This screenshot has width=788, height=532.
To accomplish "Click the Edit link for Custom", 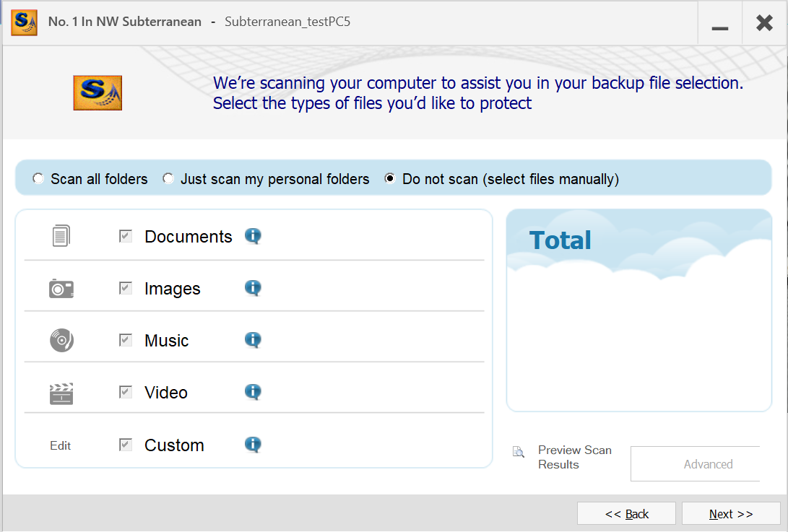I will click(x=61, y=445).
